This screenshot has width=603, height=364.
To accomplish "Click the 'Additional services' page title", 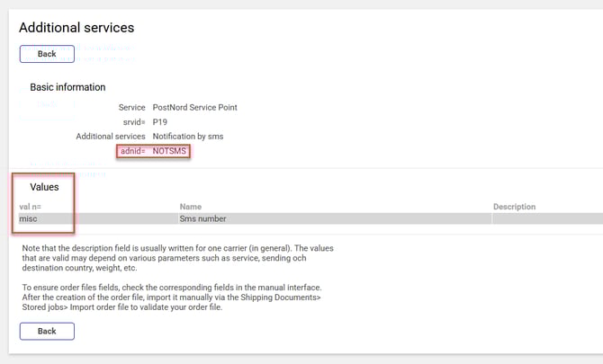I will click(x=76, y=28).
